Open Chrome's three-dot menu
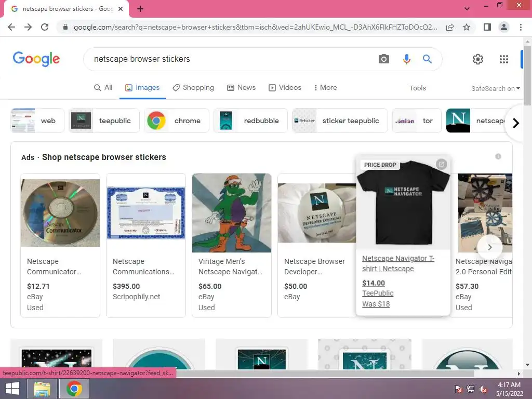Image resolution: width=532 pixels, height=399 pixels. pos(521,27)
